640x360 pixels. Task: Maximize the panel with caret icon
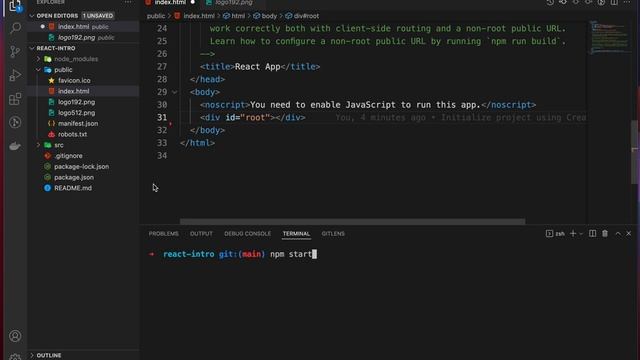click(618, 233)
